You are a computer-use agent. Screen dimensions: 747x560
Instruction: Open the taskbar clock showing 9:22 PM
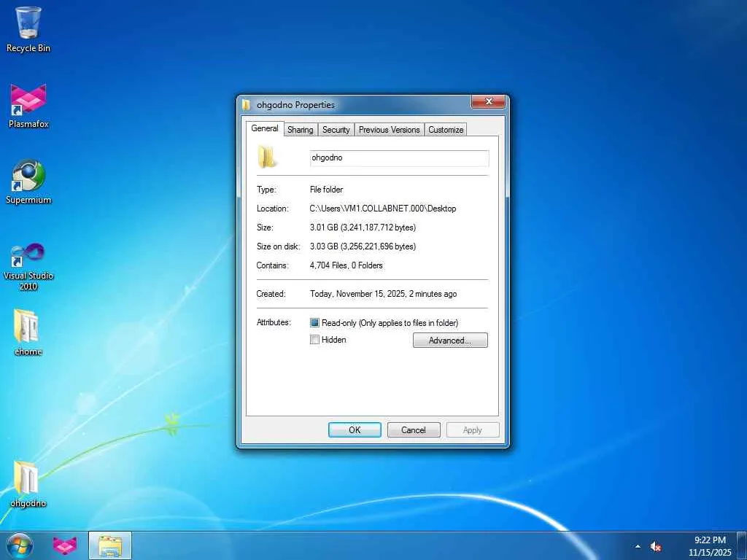(710, 540)
